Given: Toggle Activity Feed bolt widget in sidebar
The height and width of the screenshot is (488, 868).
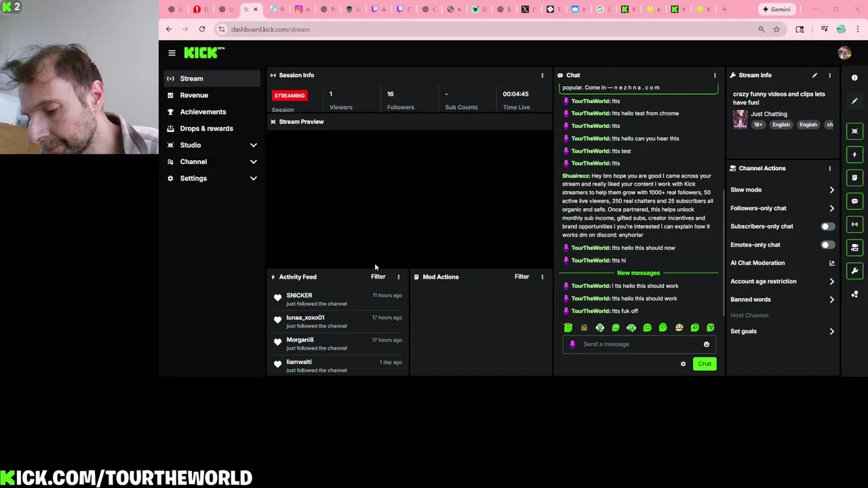Looking at the screenshot, I should click(x=854, y=155).
